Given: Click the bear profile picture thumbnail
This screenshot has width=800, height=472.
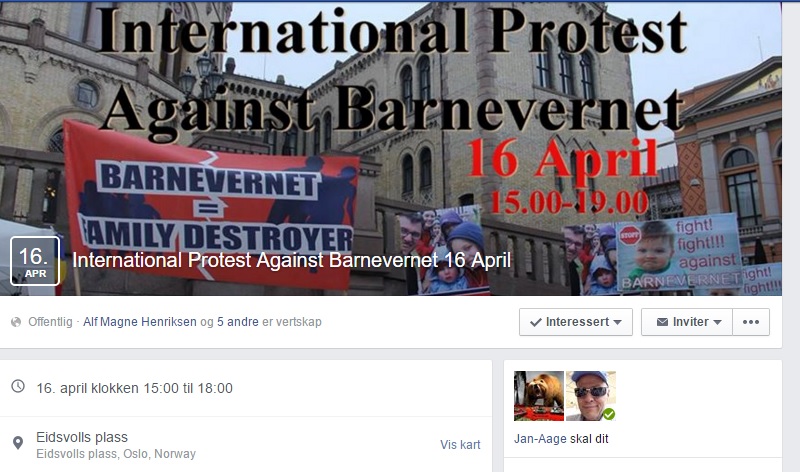Looking at the screenshot, I should pos(539,396).
